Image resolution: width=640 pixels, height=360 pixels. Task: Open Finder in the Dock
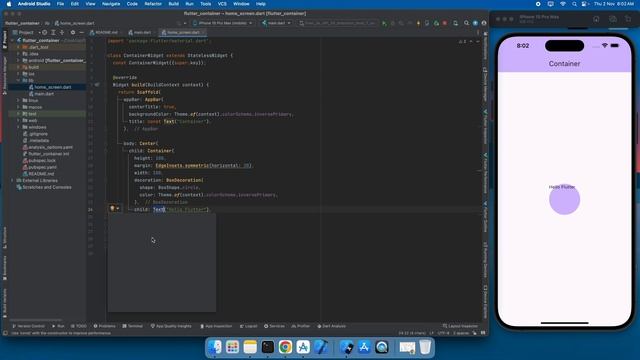pyautogui.click(x=215, y=347)
